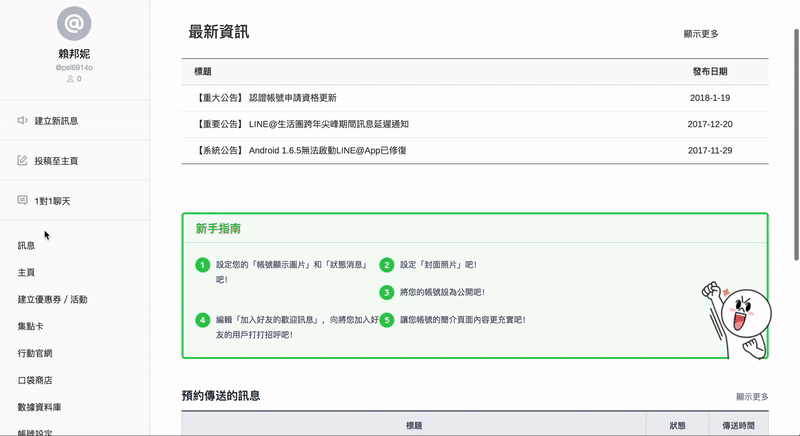The height and width of the screenshot is (436, 800).
Task: Click the date 2018-1-19
Action: pos(710,97)
